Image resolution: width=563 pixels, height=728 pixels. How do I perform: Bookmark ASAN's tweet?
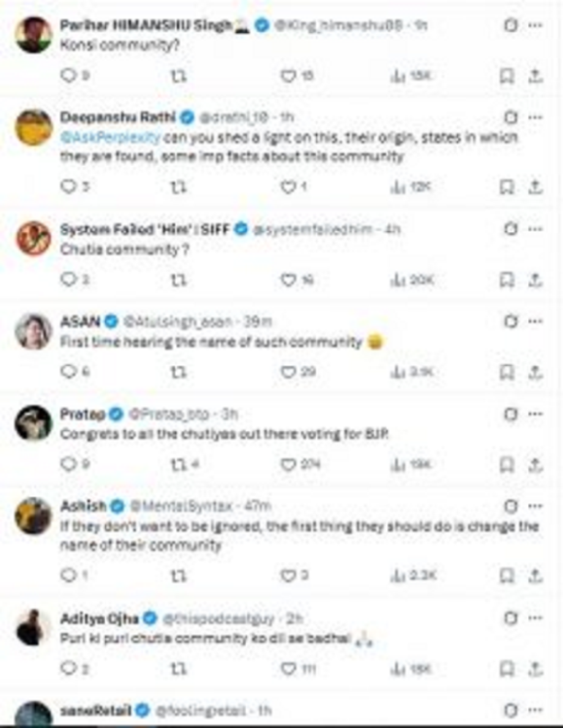coord(506,372)
